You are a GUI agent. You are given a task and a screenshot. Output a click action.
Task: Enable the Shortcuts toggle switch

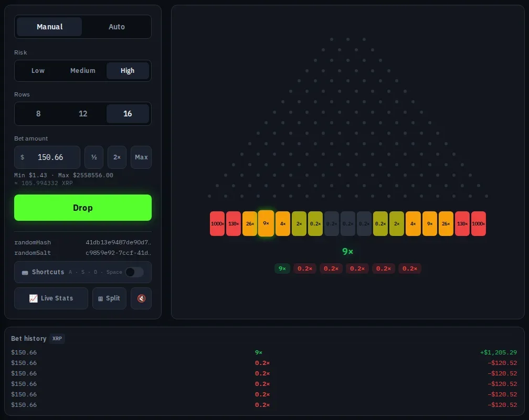coord(134,272)
